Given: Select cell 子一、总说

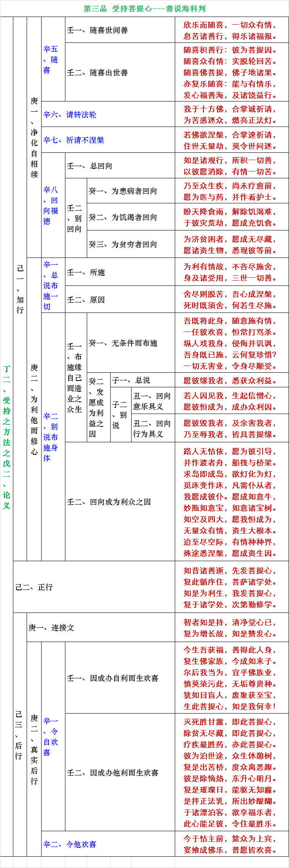Looking at the screenshot, I should (x=142, y=380).
